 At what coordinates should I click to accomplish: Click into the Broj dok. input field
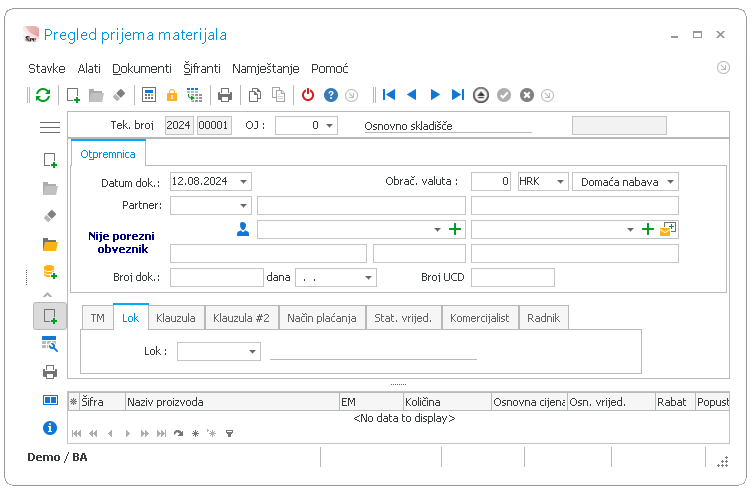click(x=217, y=277)
